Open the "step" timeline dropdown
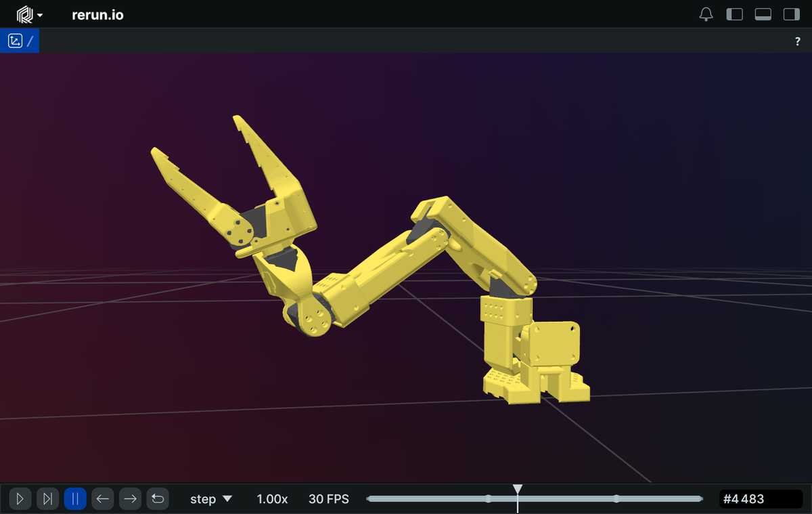The width and height of the screenshot is (812, 514). (210, 499)
